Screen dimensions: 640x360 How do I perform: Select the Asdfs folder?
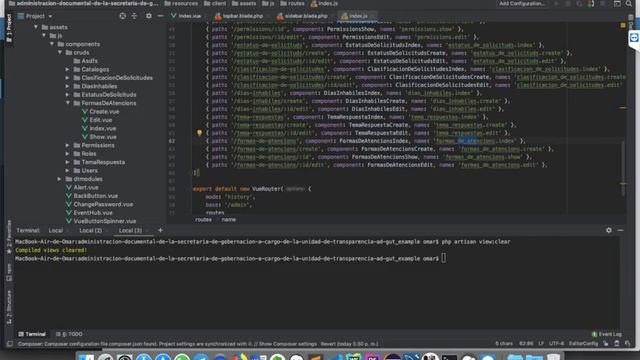click(x=85, y=61)
